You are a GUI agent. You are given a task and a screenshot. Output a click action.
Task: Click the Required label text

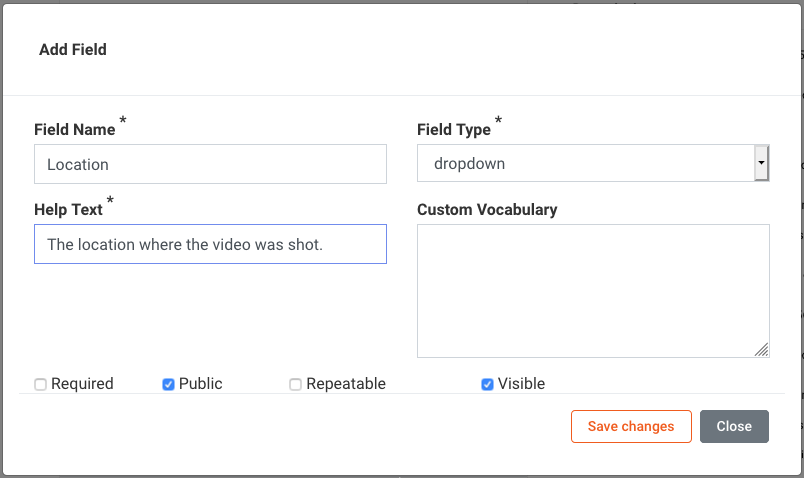click(82, 384)
